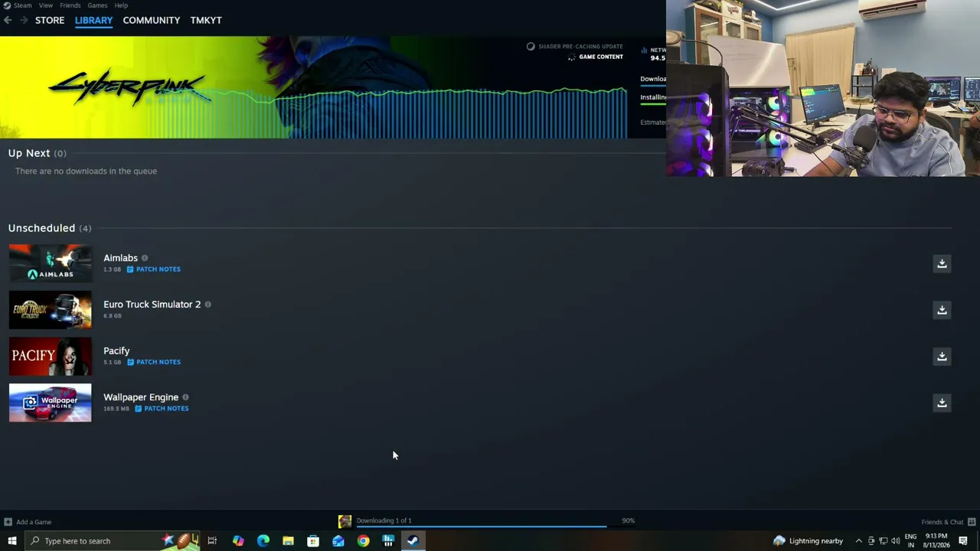Download the Euro Truck Simulator 2 update

(x=942, y=310)
